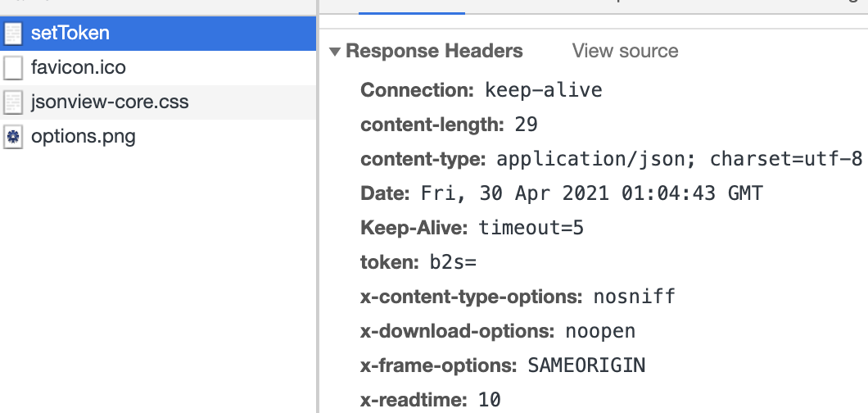Screen dimensions: 868x413
Task: Select the jsonview-core.css request name
Action: point(110,102)
